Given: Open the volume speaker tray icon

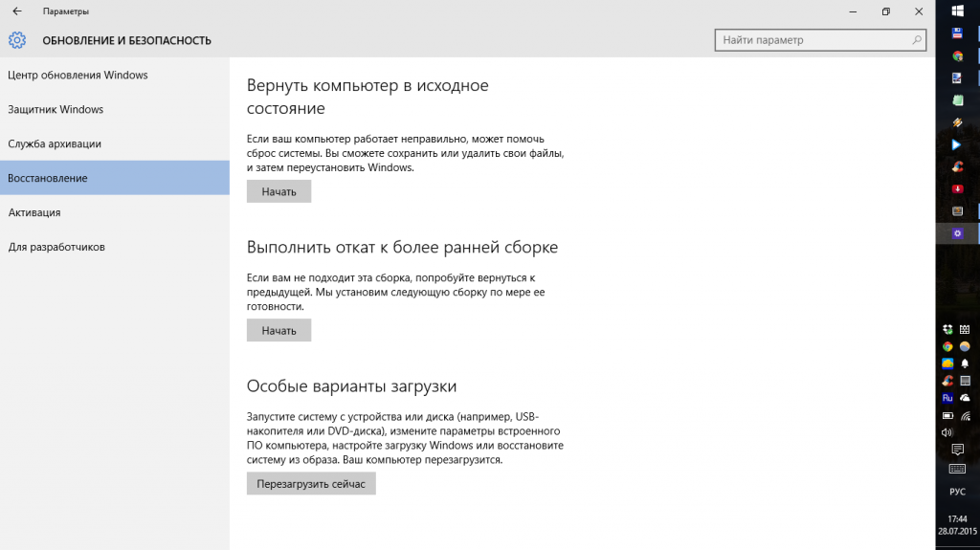Looking at the screenshot, I should click(947, 432).
